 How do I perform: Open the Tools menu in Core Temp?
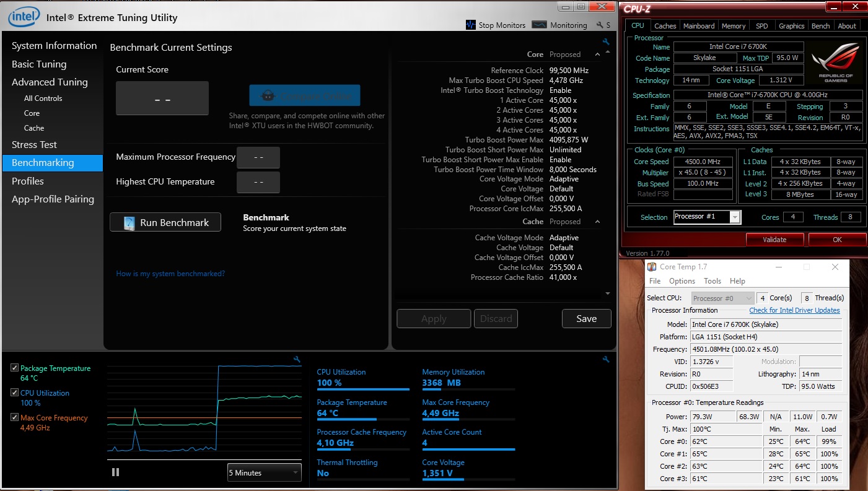(x=712, y=281)
